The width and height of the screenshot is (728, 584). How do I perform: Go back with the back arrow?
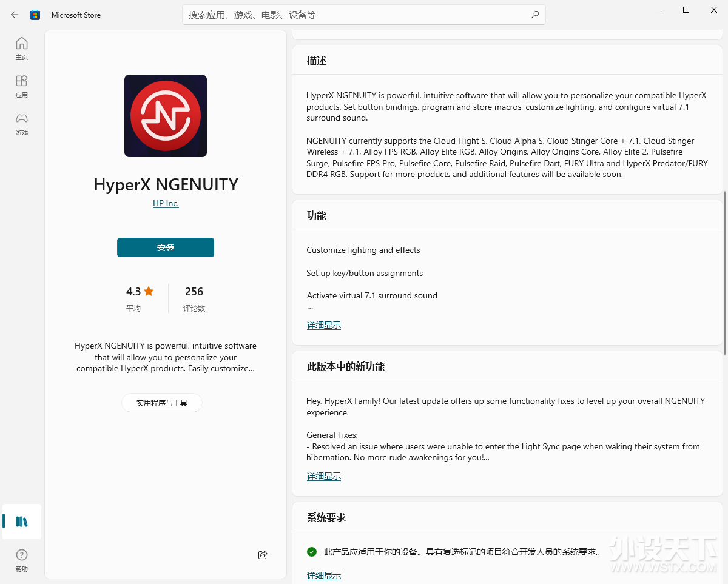pyautogui.click(x=15, y=15)
